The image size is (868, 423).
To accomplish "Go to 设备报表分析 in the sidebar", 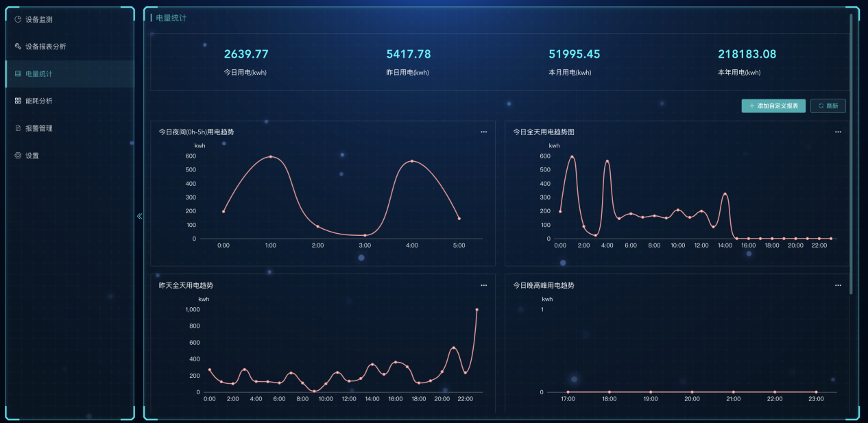I will click(69, 47).
